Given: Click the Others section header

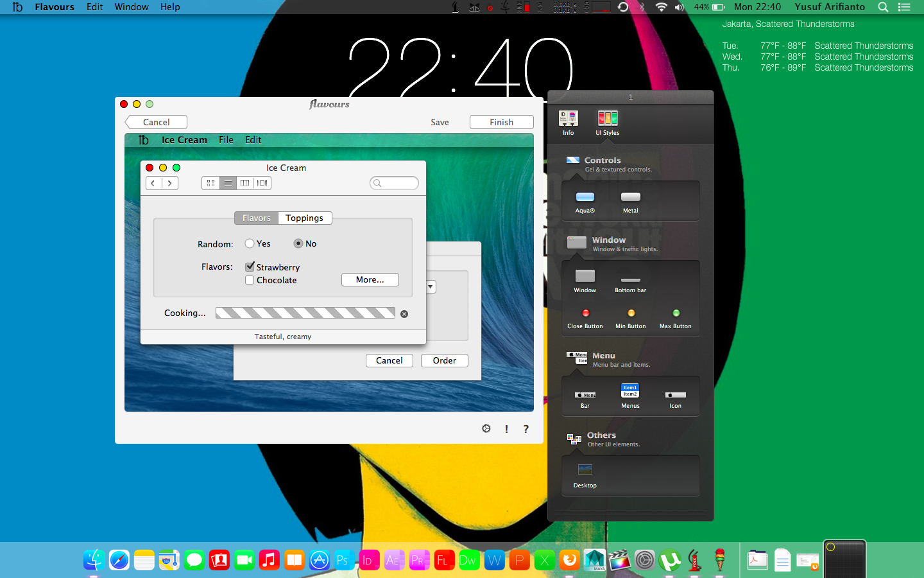Looking at the screenshot, I should coord(601,435).
